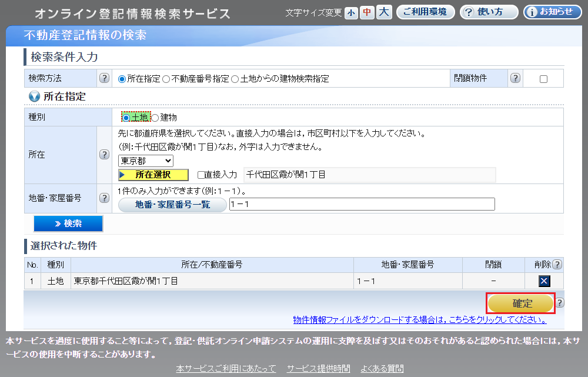Enable the 閉鎖物件 checkbox
588x377 pixels.
tap(543, 79)
